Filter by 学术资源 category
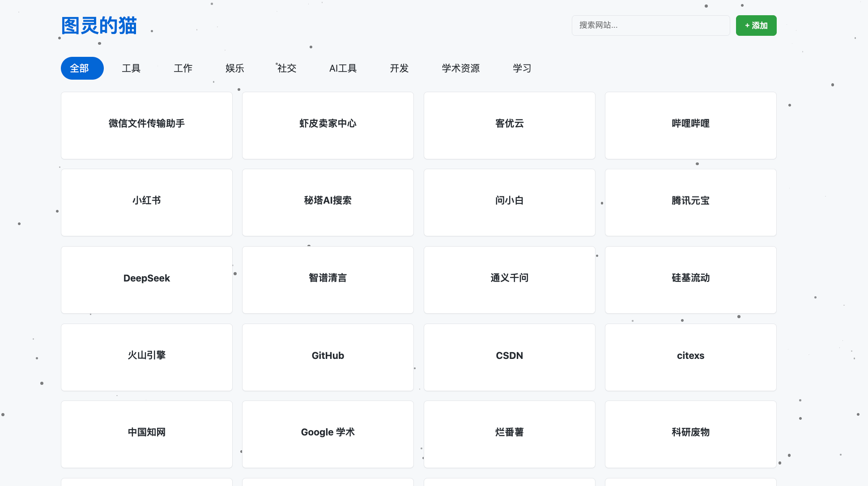This screenshot has width=868, height=486. [x=460, y=68]
